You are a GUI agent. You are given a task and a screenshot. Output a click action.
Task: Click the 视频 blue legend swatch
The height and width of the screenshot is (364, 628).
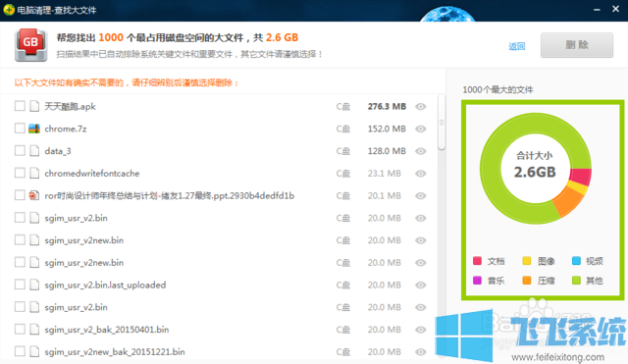click(576, 261)
